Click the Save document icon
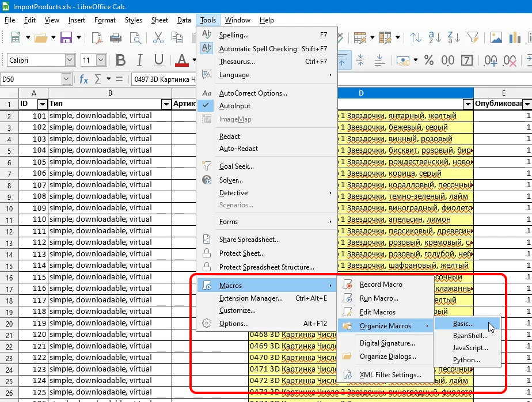Screen dimensions: 532x402 click(65, 38)
